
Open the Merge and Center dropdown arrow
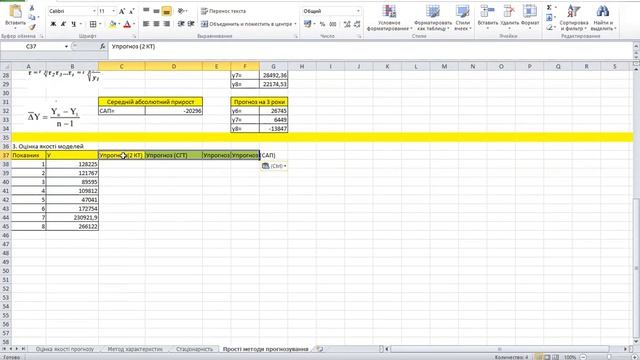point(295,24)
